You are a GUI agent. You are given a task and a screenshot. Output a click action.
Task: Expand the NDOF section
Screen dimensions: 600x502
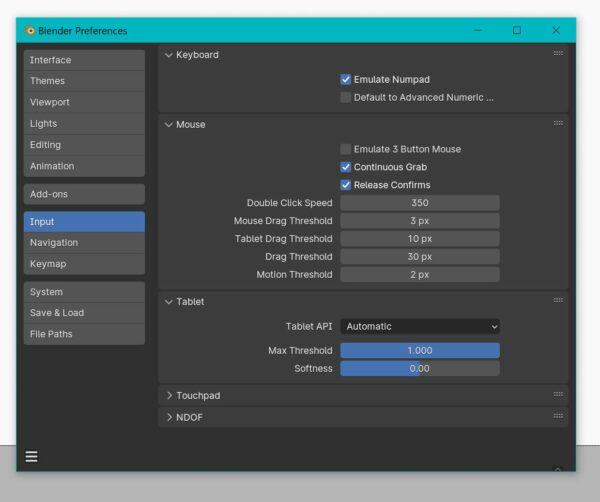pyautogui.click(x=169, y=417)
